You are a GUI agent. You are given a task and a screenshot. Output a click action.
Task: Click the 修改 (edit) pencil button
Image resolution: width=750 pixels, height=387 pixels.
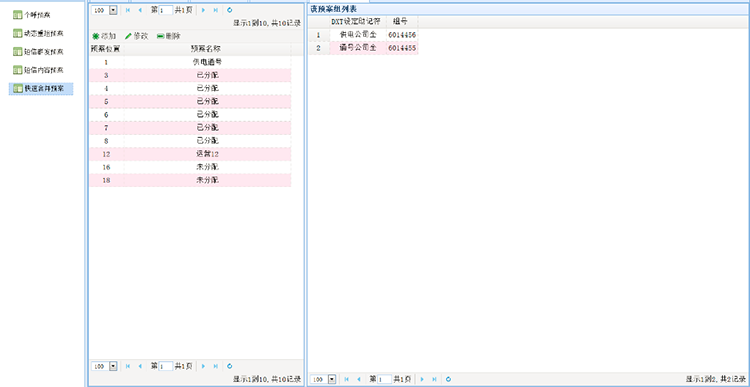point(136,36)
